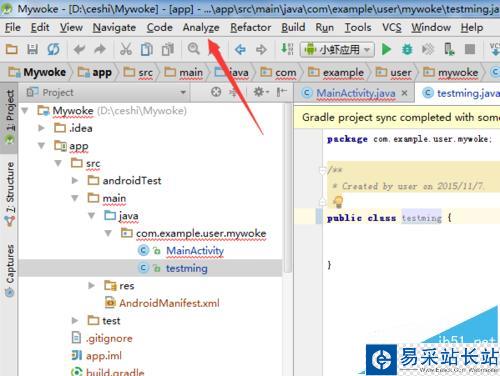Viewport: 500px width, 376px height.
Task: Click the Copy toolbar icon
Action: click(147, 49)
